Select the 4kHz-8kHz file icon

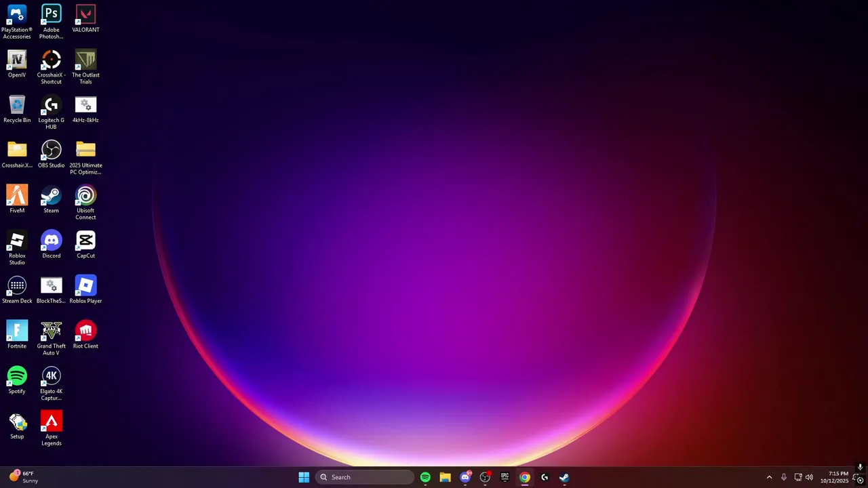click(85, 109)
